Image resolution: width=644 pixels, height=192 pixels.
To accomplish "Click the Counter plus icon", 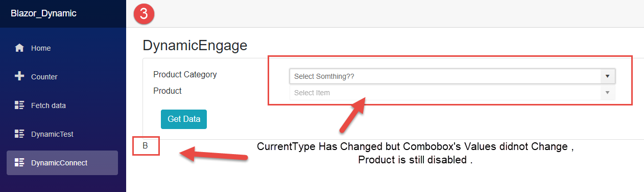I will click(x=19, y=77).
